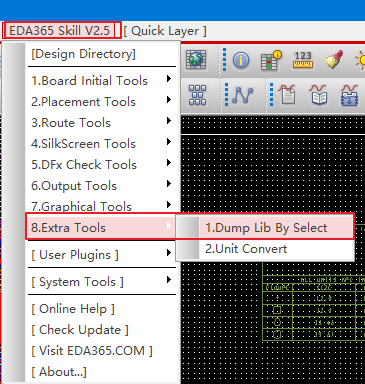Click the sun icon at toolbar edge
This screenshot has height=384, width=365.
coord(360,61)
